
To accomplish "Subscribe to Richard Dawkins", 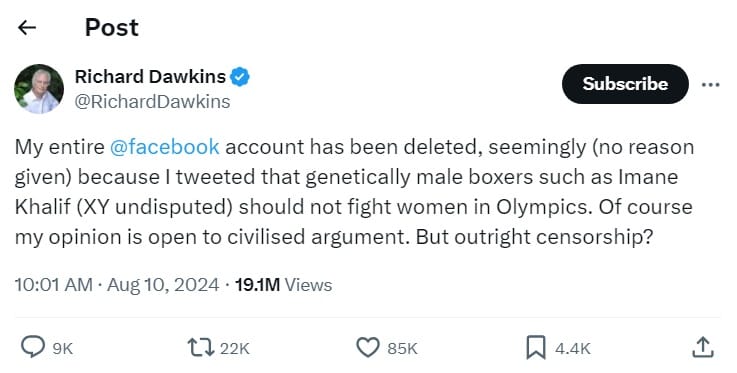I will coord(625,84).
